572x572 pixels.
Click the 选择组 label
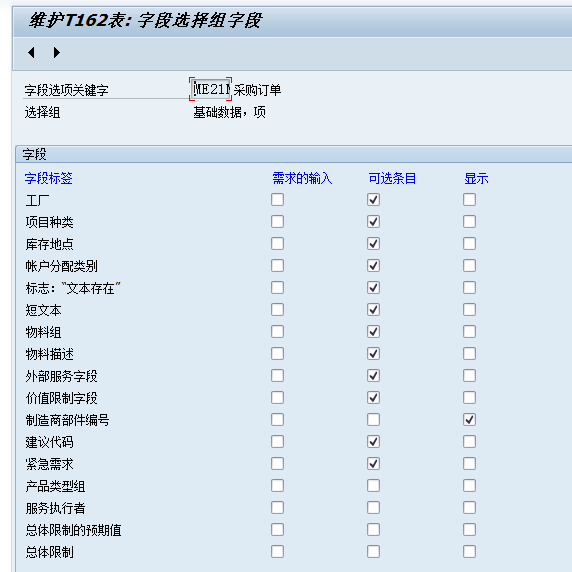(x=42, y=112)
